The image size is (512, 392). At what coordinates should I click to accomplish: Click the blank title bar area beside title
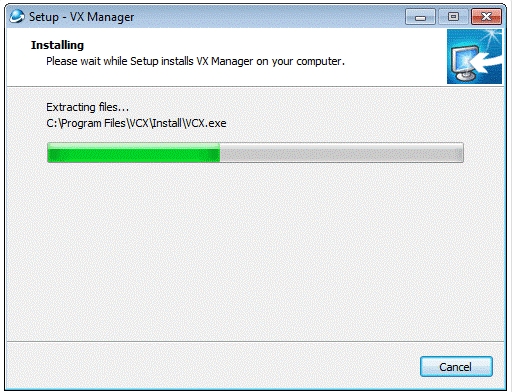point(267,17)
